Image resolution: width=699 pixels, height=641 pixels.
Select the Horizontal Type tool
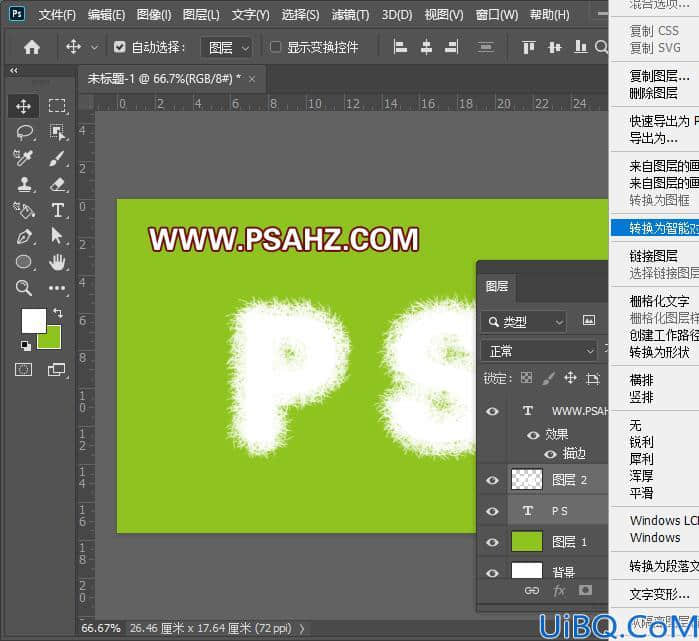click(57, 210)
